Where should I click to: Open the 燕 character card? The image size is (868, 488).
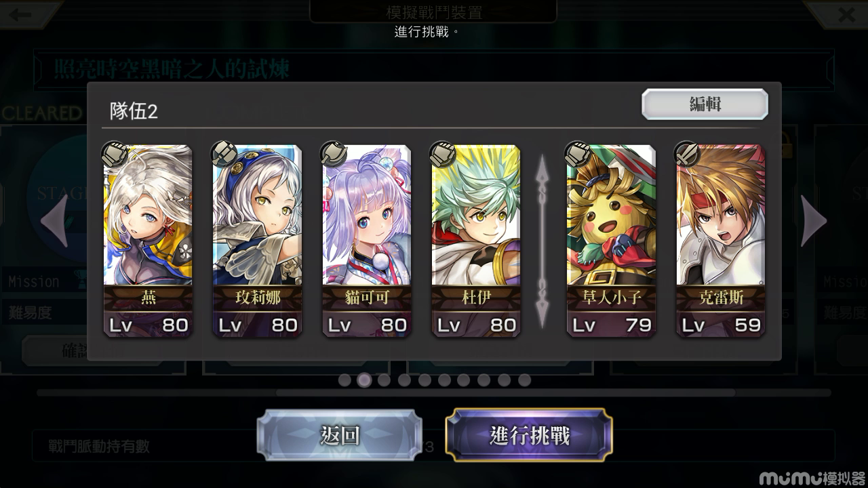(x=148, y=241)
